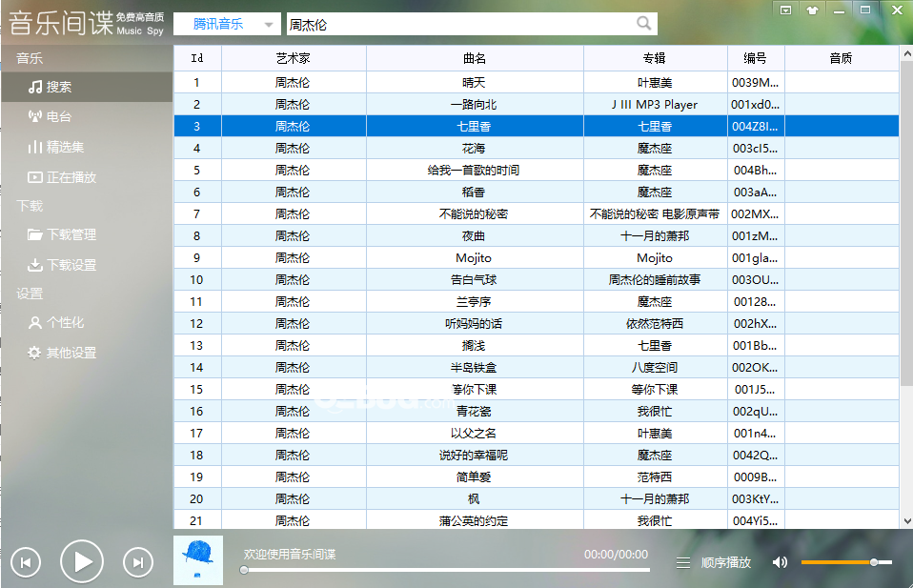
Task: Click album 不能说的秘密 电影原声带
Action: click(655, 214)
